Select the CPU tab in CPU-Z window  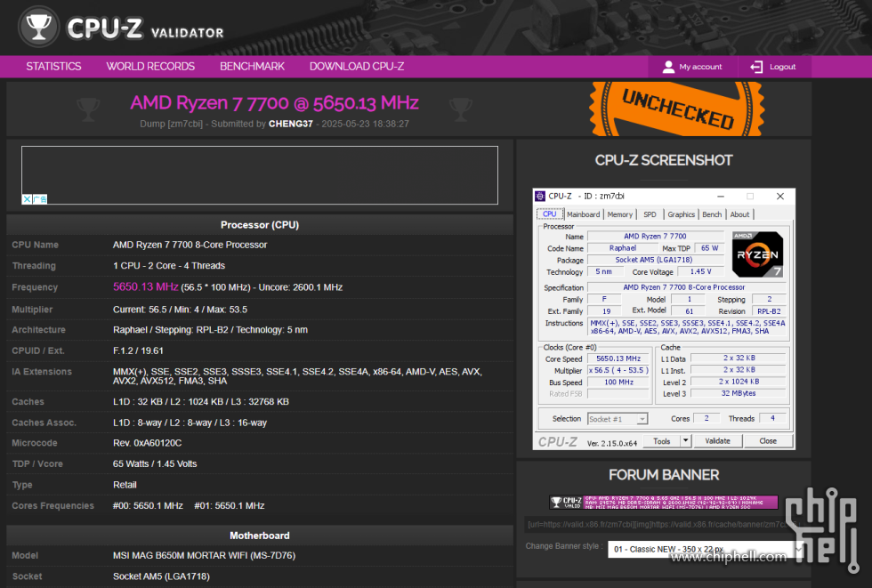click(x=550, y=214)
